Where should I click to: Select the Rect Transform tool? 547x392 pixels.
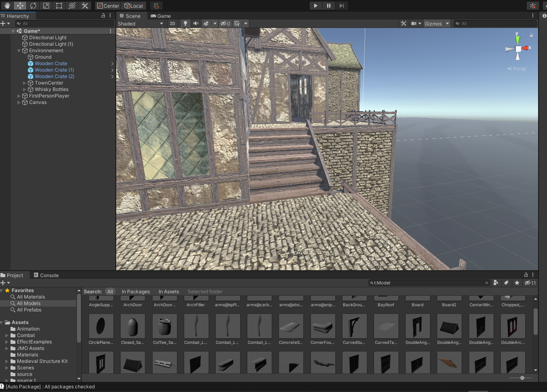59,6
